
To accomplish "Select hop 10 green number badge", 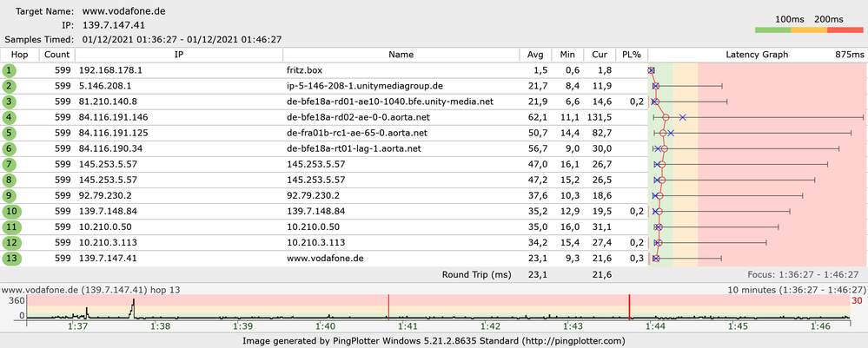I will pyautogui.click(x=11, y=212).
